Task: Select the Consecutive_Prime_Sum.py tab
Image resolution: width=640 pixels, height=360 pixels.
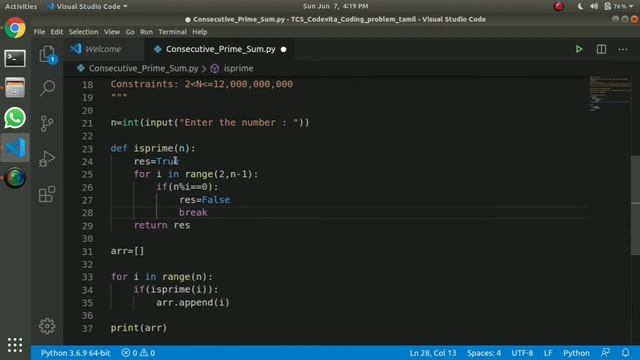Action: click(220, 49)
